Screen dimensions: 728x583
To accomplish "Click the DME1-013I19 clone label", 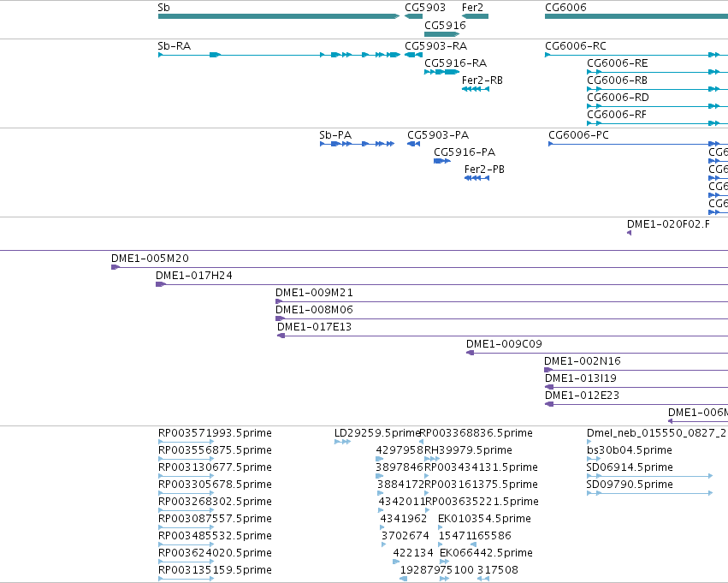I will click(x=580, y=378).
